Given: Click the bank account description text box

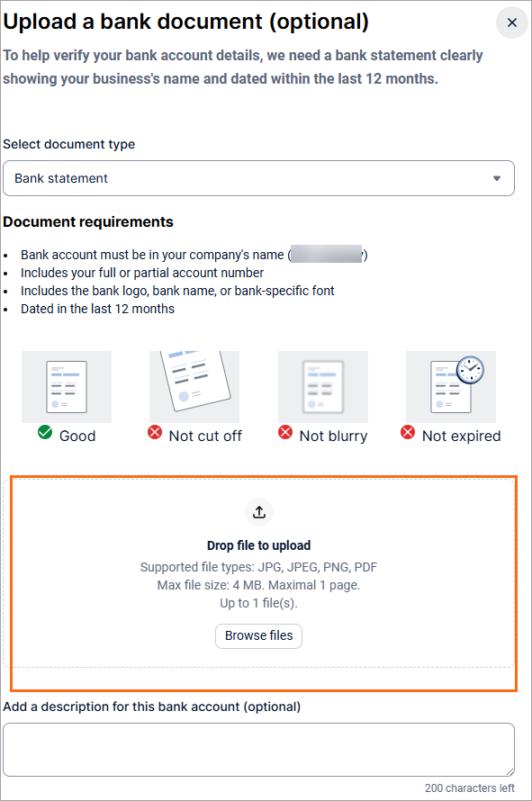Looking at the screenshot, I should pos(258,750).
